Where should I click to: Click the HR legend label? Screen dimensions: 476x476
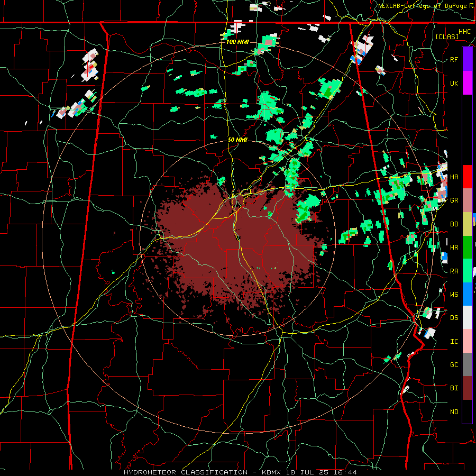(x=454, y=248)
